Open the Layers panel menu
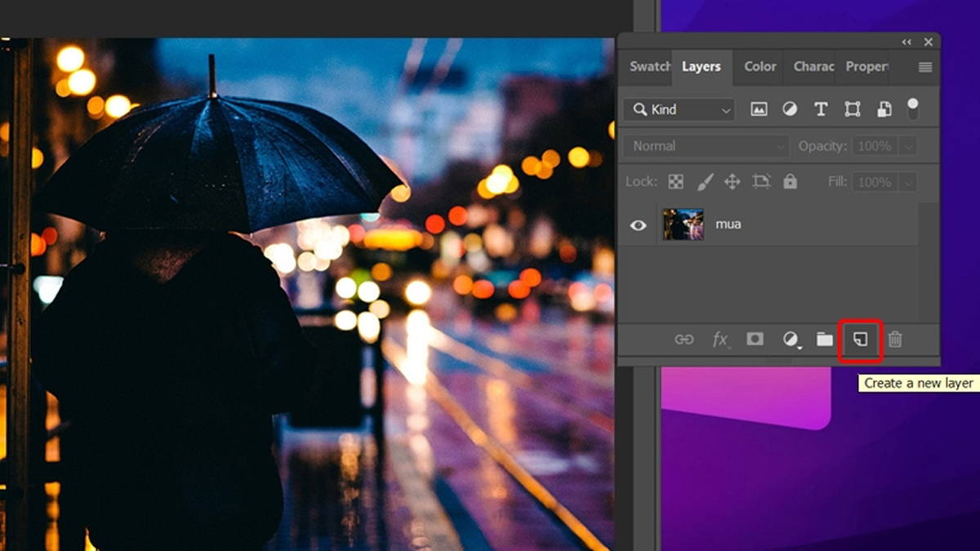Image resolution: width=980 pixels, height=551 pixels. pyautogui.click(x=925, y=67)
